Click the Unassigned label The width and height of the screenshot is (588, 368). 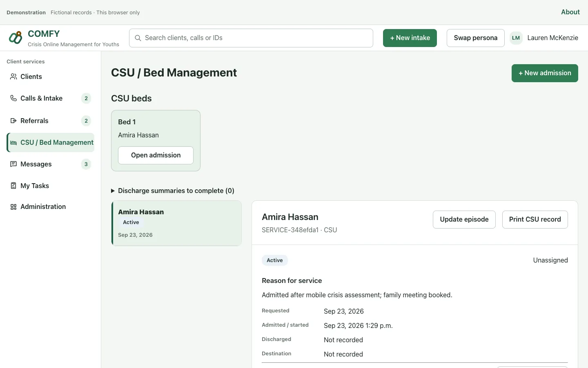pos(550,260)
